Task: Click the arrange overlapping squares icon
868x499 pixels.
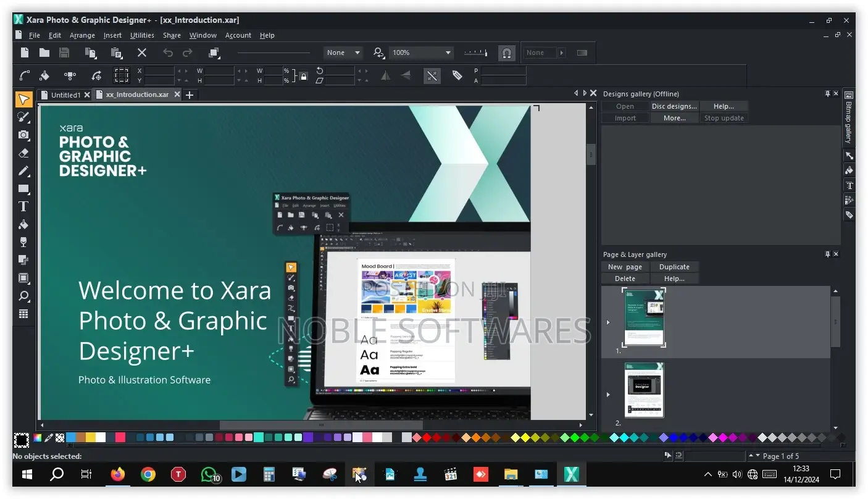Action: (214, 52)
